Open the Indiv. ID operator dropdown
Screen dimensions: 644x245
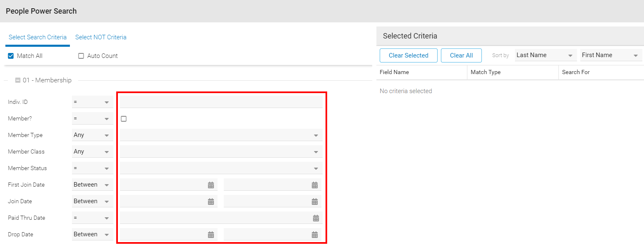93,102
